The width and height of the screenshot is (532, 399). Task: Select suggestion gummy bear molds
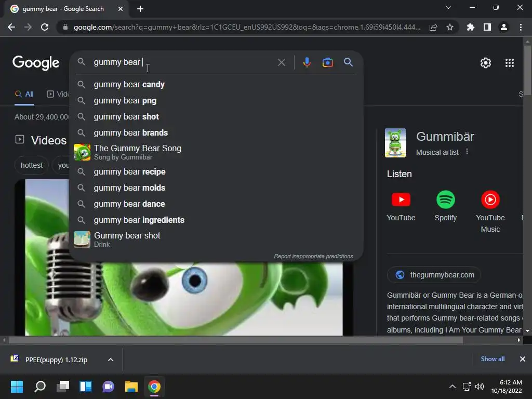[216, 188]
